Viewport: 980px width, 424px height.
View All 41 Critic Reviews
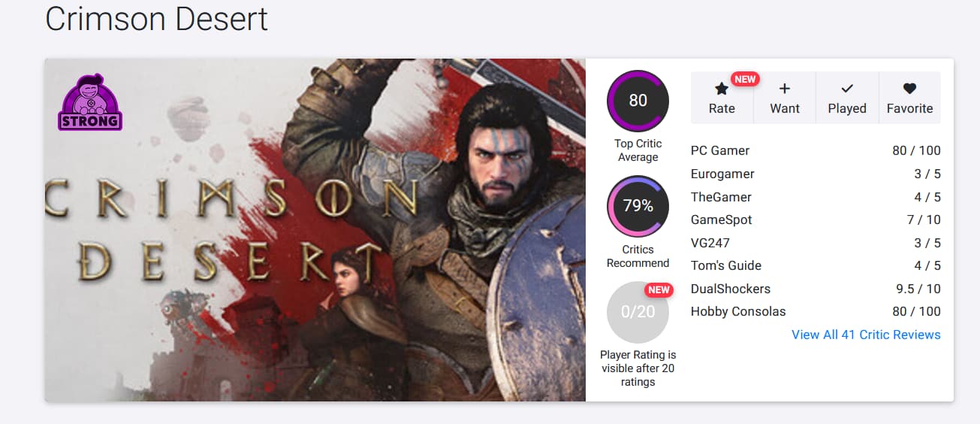tap(866, 335)
